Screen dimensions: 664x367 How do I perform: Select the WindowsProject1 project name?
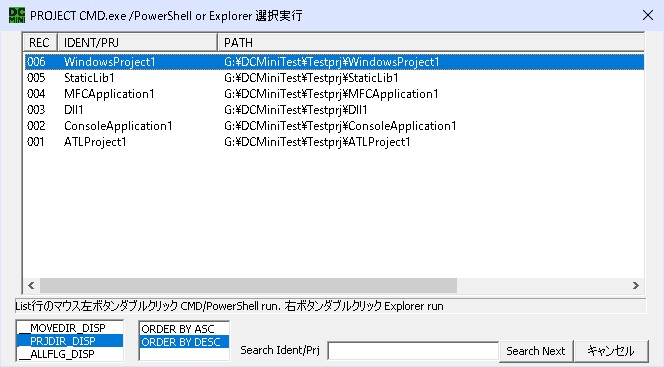point(110,62)
